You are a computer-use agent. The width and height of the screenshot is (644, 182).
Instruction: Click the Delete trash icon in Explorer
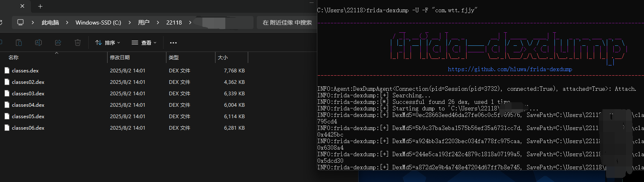coord(78,43)
